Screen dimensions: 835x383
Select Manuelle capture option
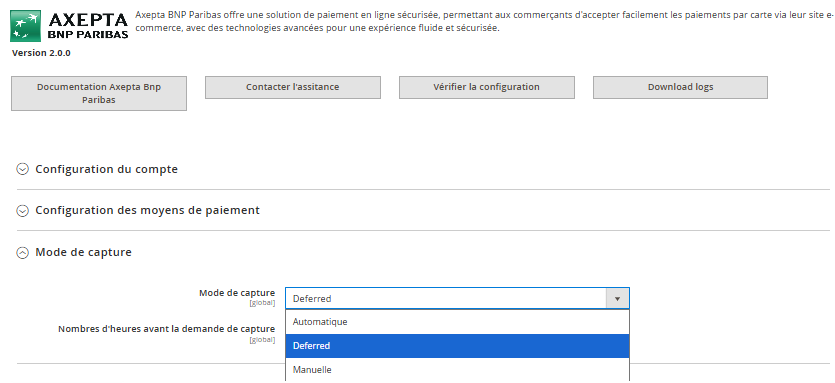(457, 370)
